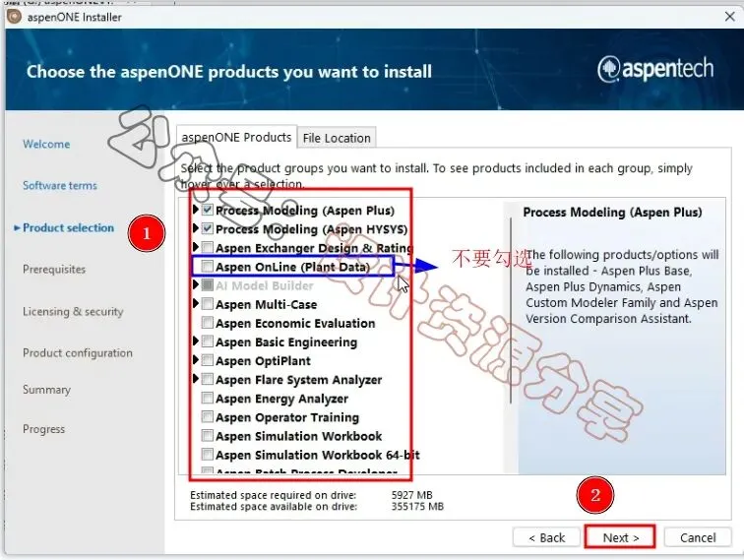Check Aspen OnLine (Plant Data) checkbox

click(207, 267)
